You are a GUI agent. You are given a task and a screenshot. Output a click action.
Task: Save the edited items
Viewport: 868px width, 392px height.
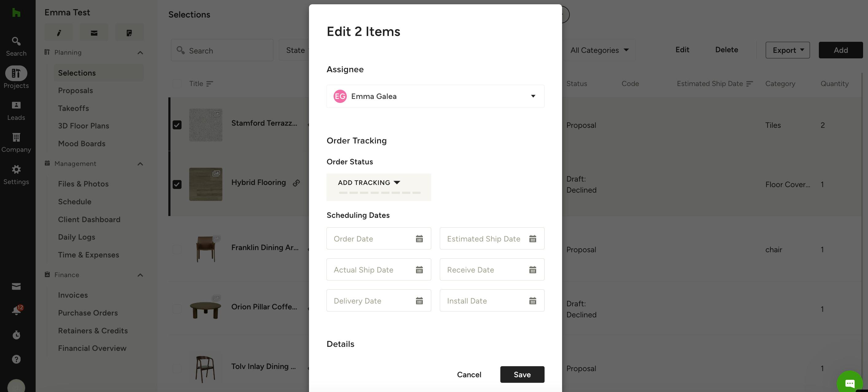(522, 374)
